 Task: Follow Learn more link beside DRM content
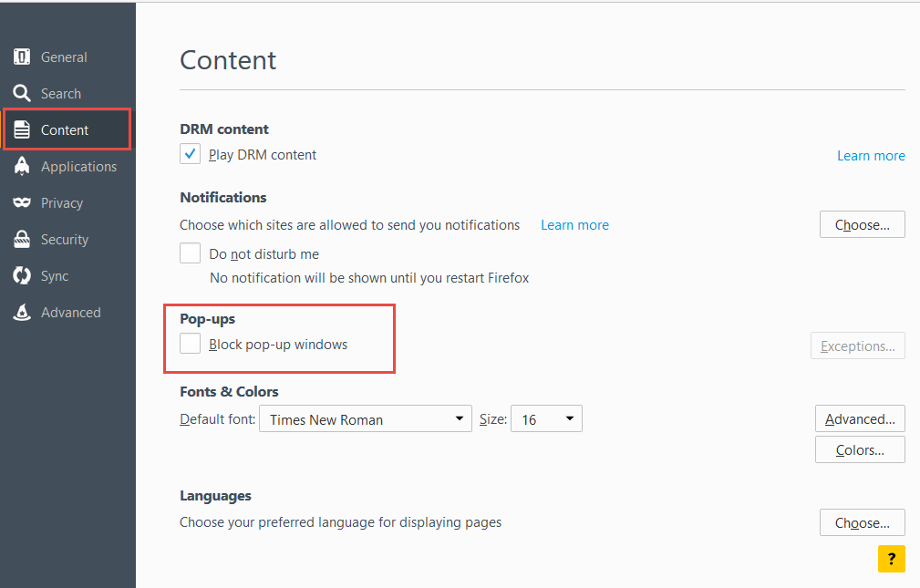pyautogui.click(x=871, y=156)
